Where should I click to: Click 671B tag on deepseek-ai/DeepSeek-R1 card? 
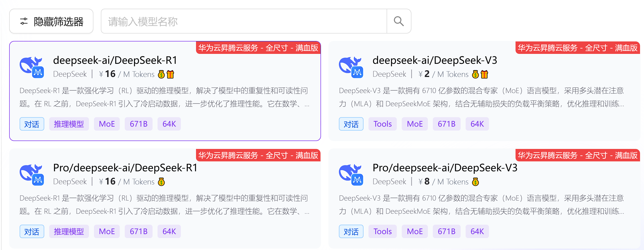tap(138, 124)
